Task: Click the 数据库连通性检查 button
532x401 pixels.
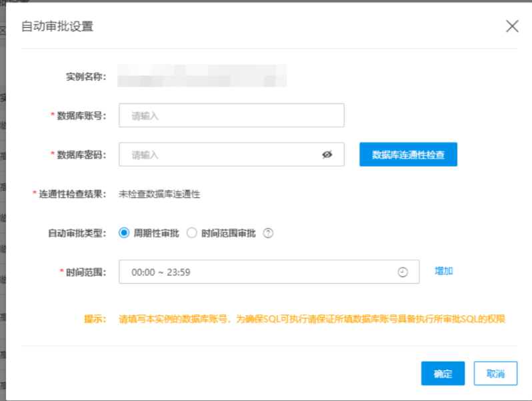Action: point(408,155)
